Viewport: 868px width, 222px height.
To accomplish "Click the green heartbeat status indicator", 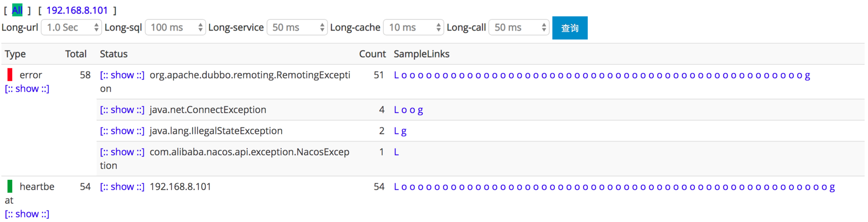I will point(10,186).
